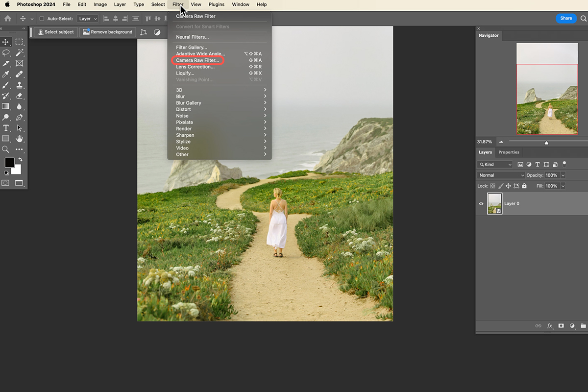The image size is (588, 392).
Task: Add a layer mask to Layer 0
Action: pyautogui.click(x=561, y=326)
